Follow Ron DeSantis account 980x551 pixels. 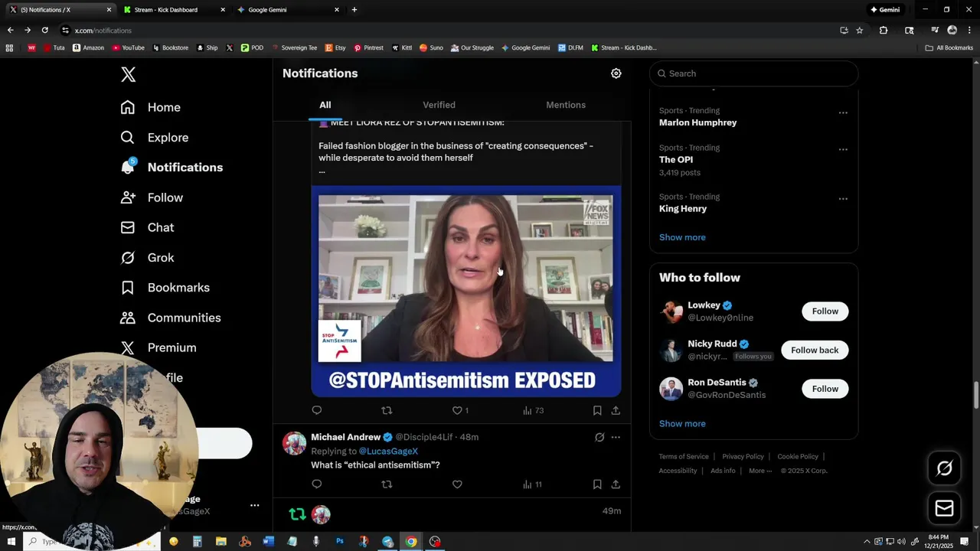[825, 389]
